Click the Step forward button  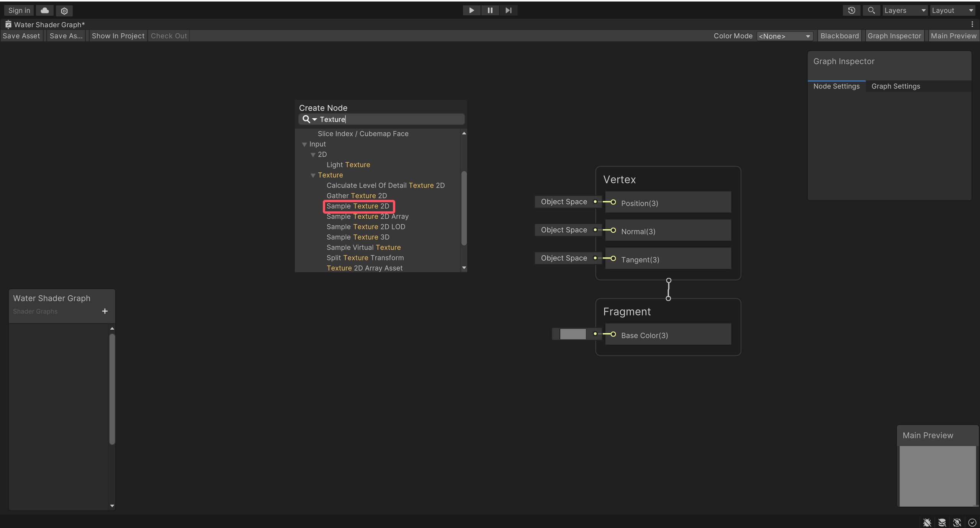click(x=508, y=10)
